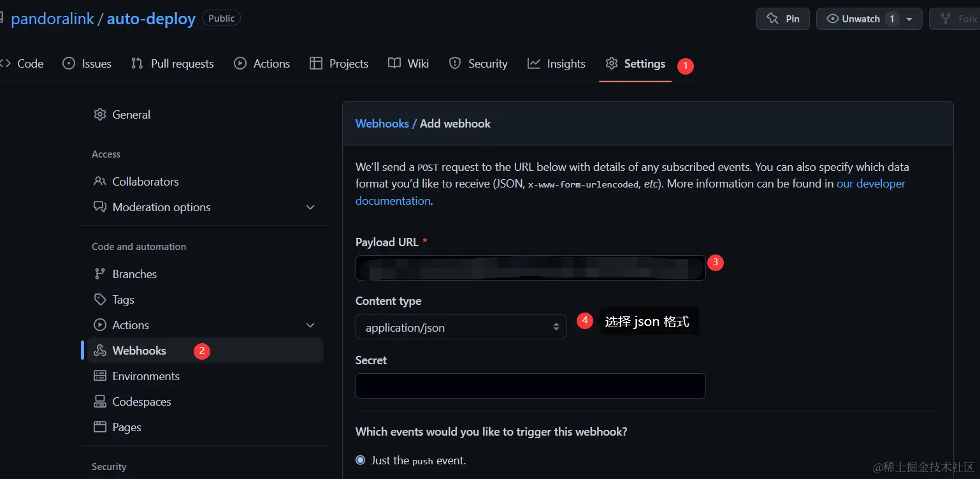Screen dimensions: 980x479
Task: Expand the sidebar Actions chevron
Action: point(310,325)
